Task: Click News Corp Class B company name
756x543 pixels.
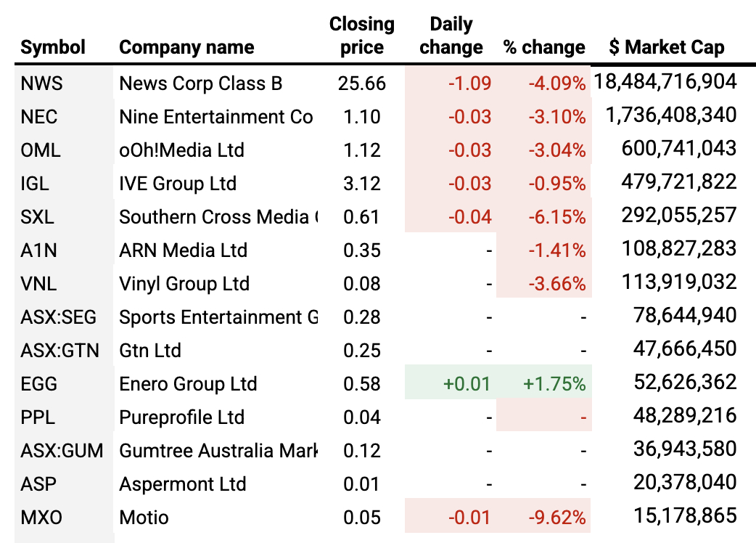Action: [x=201, y=83]
